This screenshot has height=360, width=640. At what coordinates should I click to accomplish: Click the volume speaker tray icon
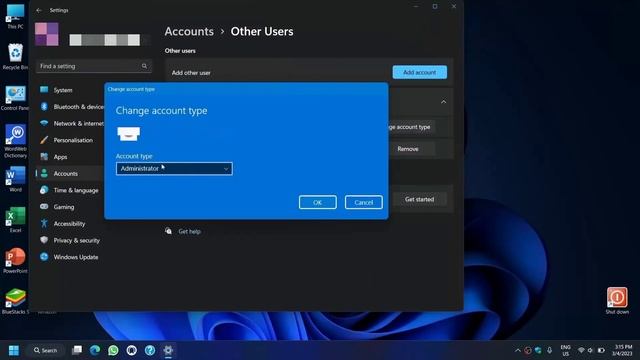(590, 350)
